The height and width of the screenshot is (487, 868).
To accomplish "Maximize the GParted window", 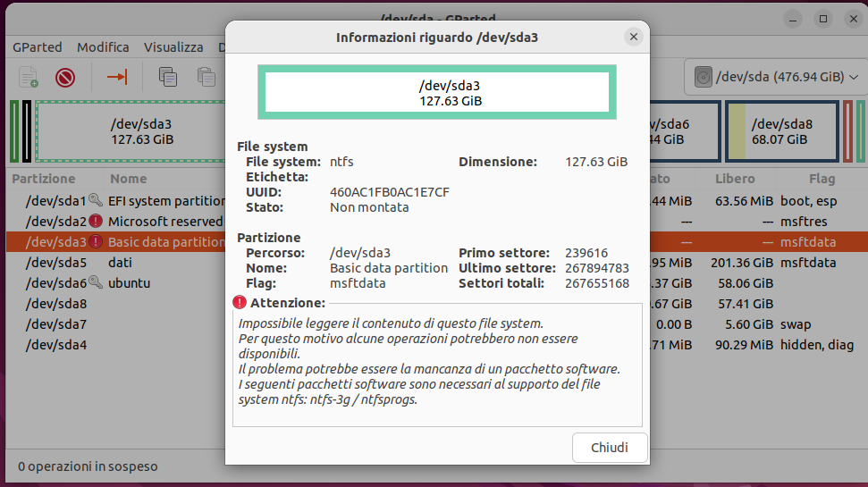I will 823,19.
